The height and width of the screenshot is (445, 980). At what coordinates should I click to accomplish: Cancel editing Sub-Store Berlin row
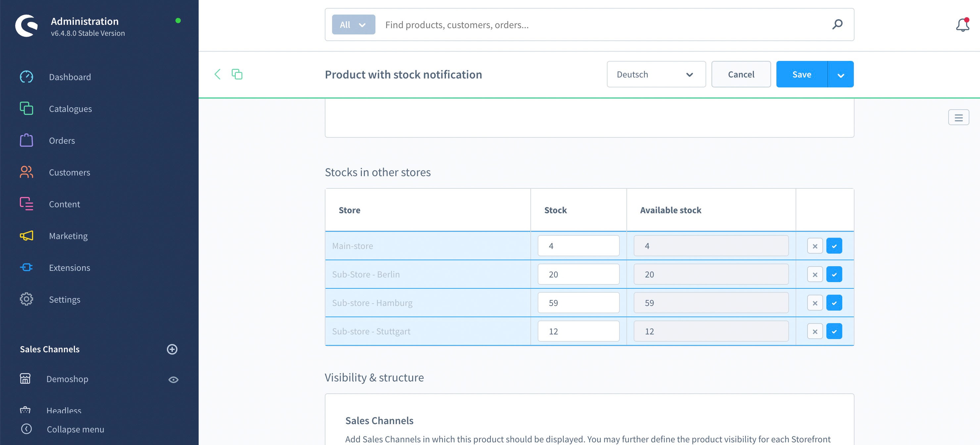(x=815, y=274)
